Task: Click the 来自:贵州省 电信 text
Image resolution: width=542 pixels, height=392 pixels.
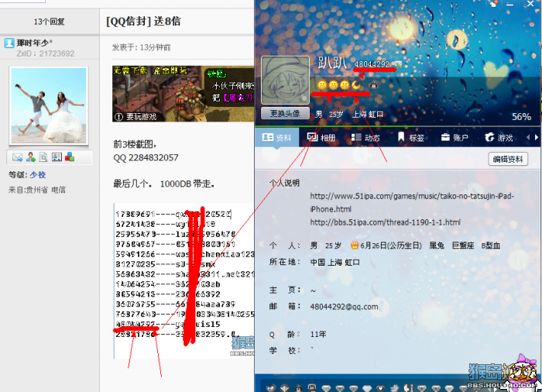Action: 37,190
